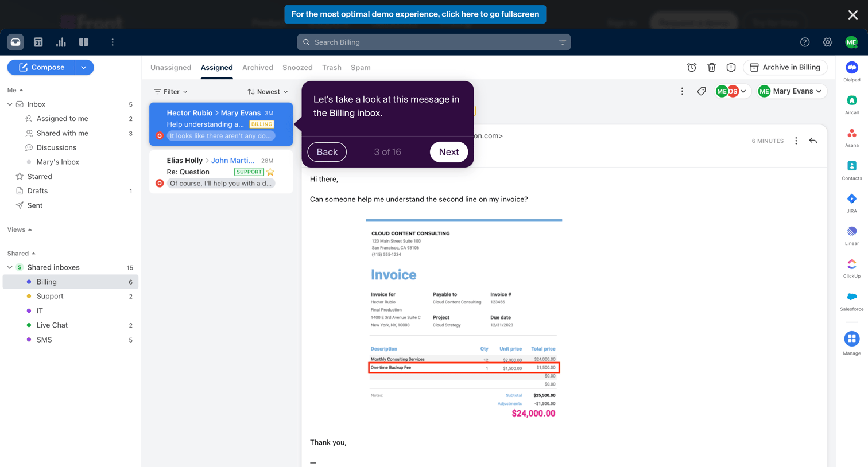
Task: Click the search filter options icon
Action: [563, 42]
